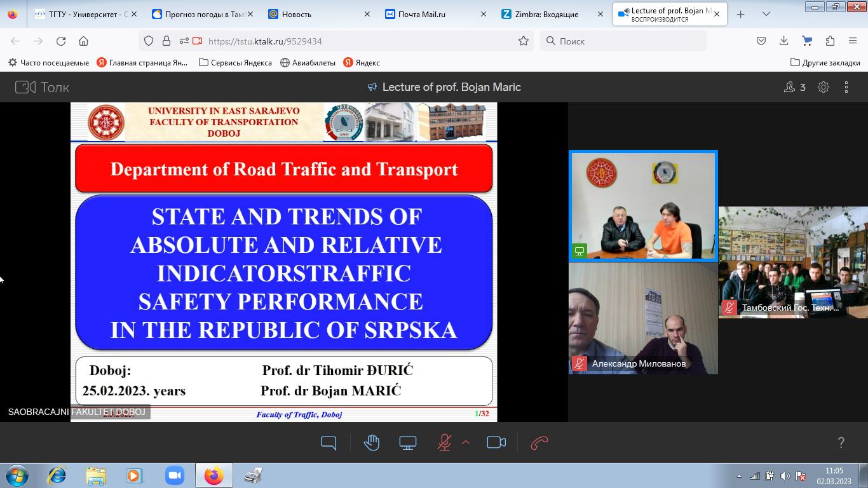Click the Поиск search field
This screenshot has width=868, height=488.
point(623,41)
